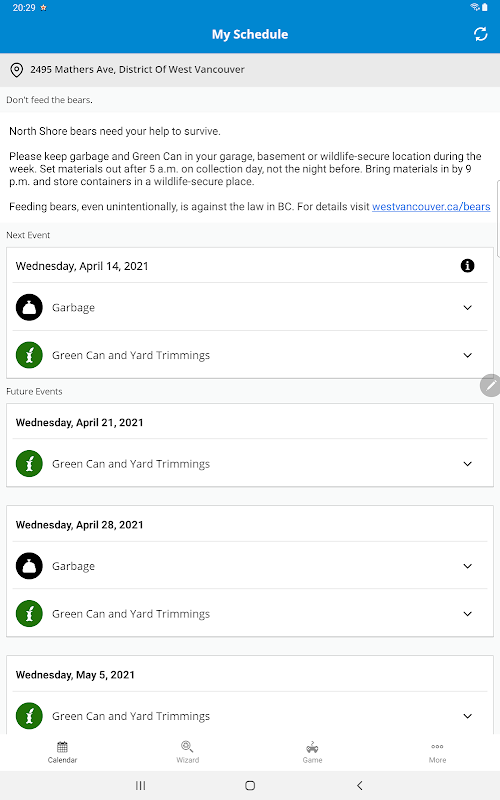Tap the Garbage icon under April 14
The image size is (500, 800).
coord(29,307)
